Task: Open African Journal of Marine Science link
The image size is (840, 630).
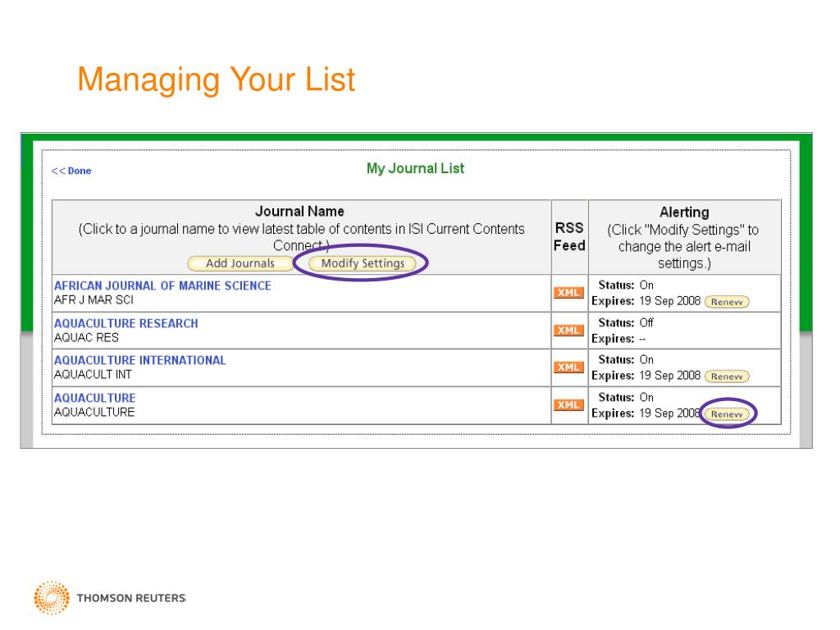Action: pos(163,286)
